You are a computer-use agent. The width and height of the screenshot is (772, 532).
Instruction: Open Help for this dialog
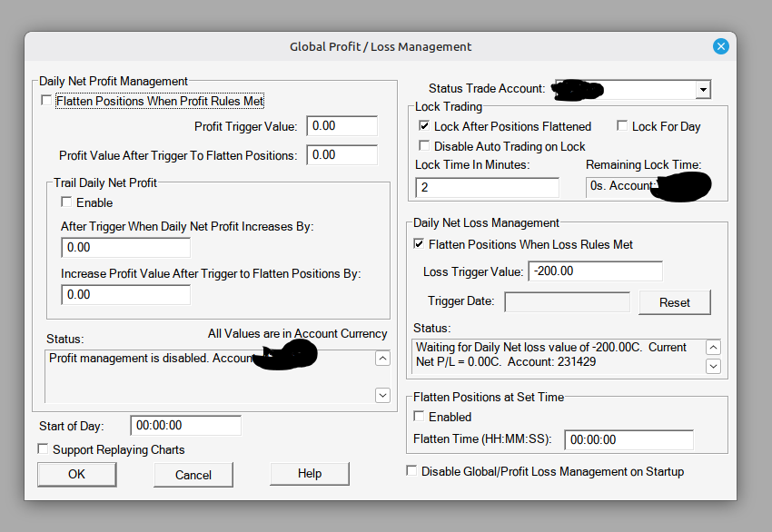pyautogui.click(x=310, y=473)
